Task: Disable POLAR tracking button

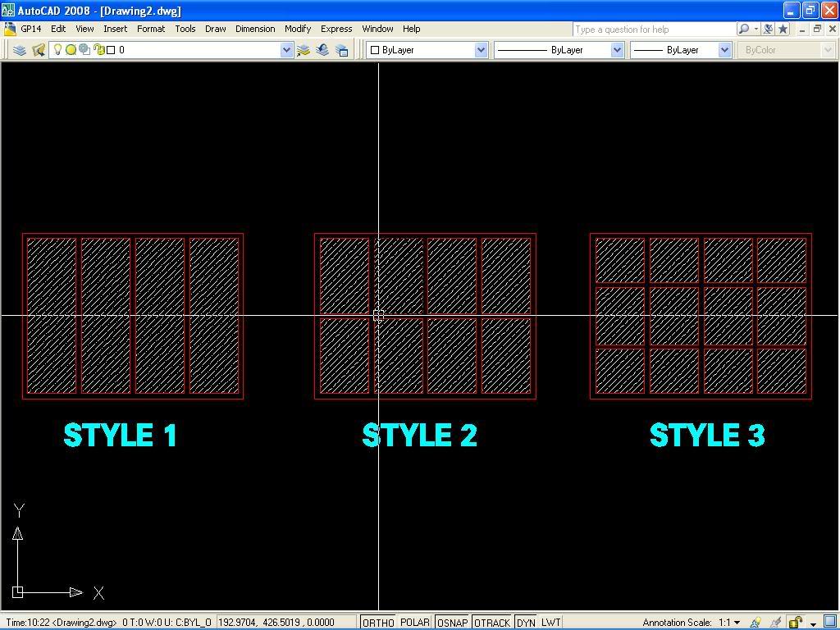Action: (416, 623)
